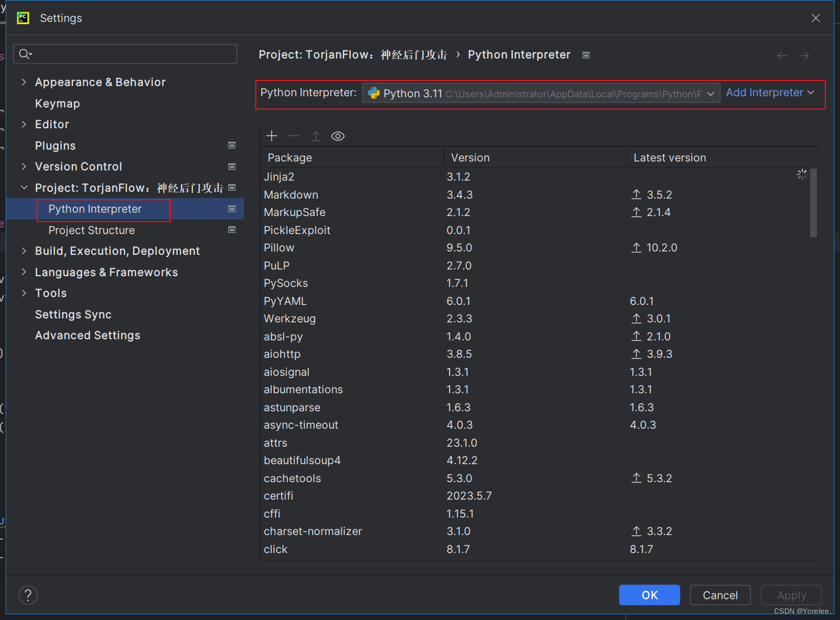
Task: Click the install package plus icon
Action: click(272, 136)
